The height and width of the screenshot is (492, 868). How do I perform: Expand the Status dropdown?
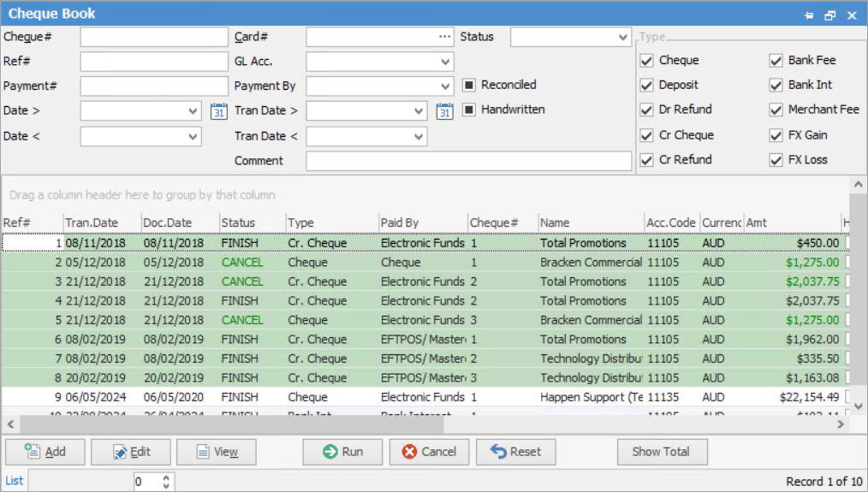point(622,38)
